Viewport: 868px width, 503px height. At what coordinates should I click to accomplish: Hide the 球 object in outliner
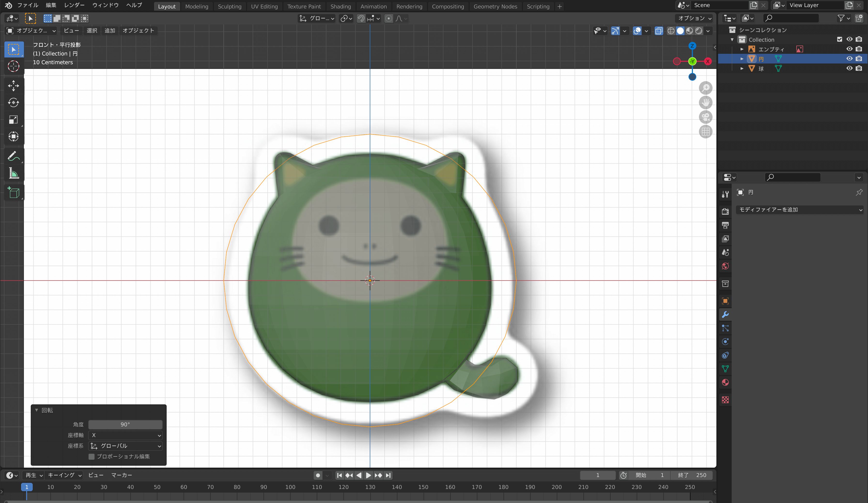(849, 68)
